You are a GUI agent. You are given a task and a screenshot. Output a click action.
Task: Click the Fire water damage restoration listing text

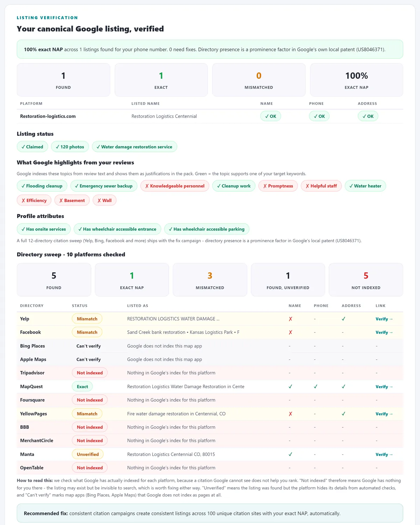[176, 414]
